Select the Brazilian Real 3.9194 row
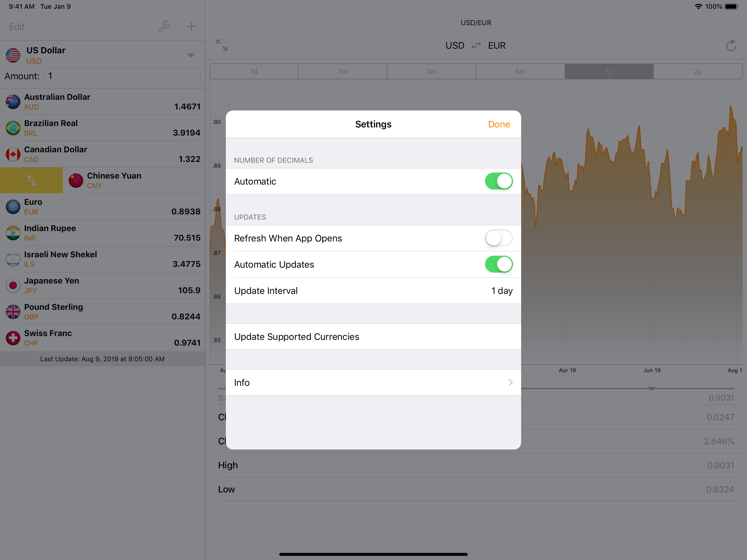 coord(102,128)
